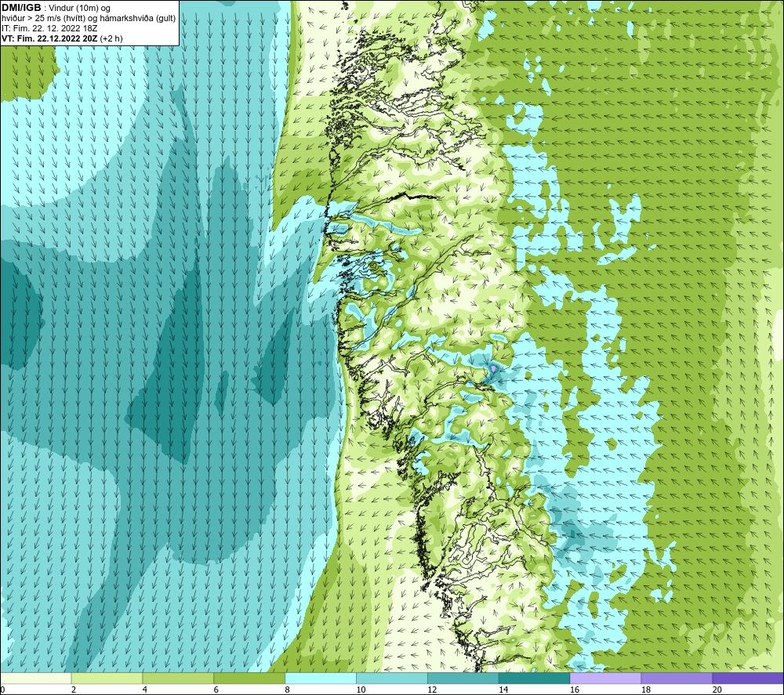
Task: Click the legend label '18'
Action: pyautogui.click(x=645, y=690)
